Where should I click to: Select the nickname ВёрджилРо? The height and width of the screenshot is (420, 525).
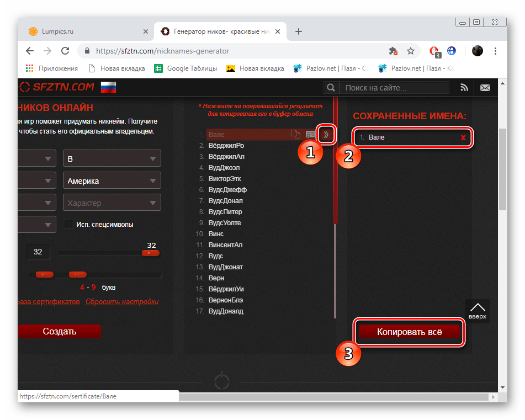226,146
